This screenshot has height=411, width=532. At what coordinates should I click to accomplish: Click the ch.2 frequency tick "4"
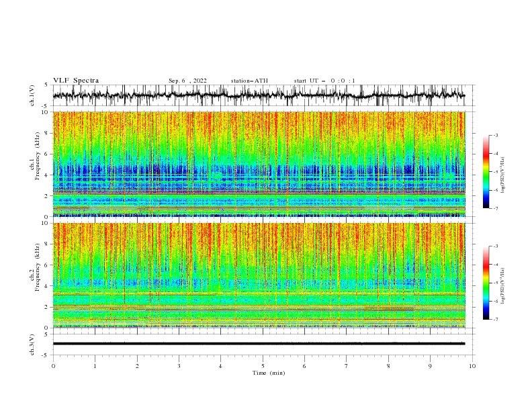pyautogui.click(x=47, y=286)
